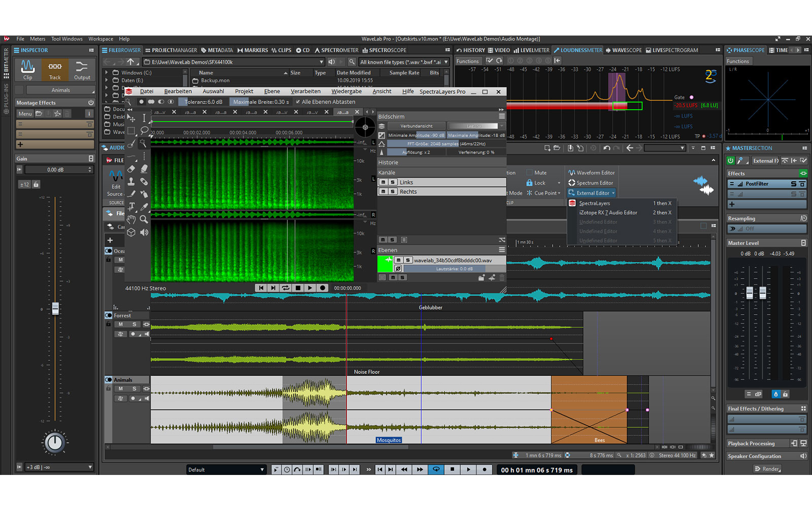Switch to the SPECTROSCOPE tab
812x511 pixels.
coord(384,50)
